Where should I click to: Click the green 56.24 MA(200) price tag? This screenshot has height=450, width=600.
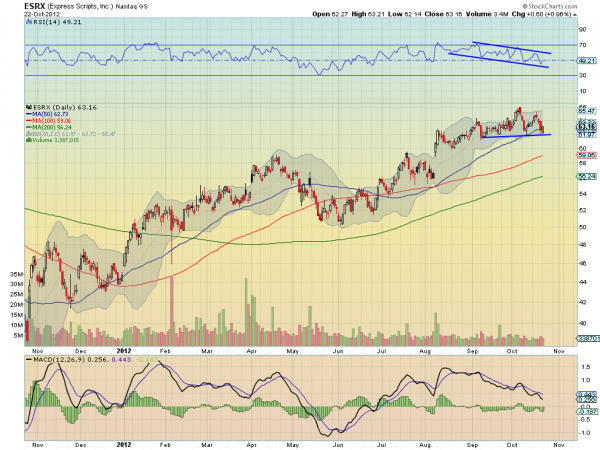click(x=585, y=176)
